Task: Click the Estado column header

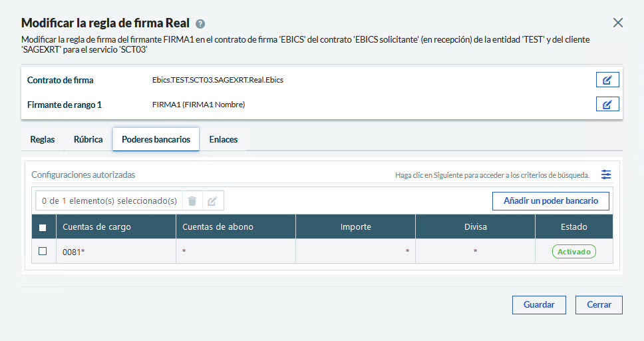Action: coord(573,227)
